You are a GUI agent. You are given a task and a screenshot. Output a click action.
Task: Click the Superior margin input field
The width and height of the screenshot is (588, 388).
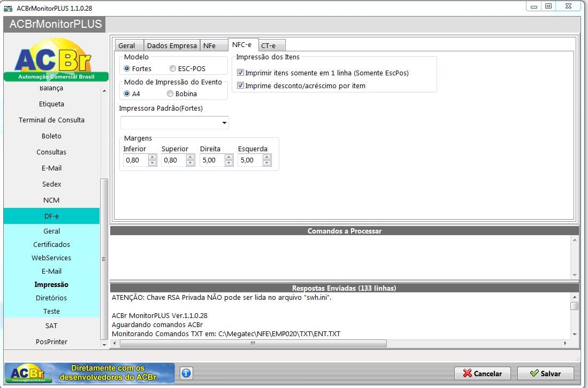click(x=174, y=160)
